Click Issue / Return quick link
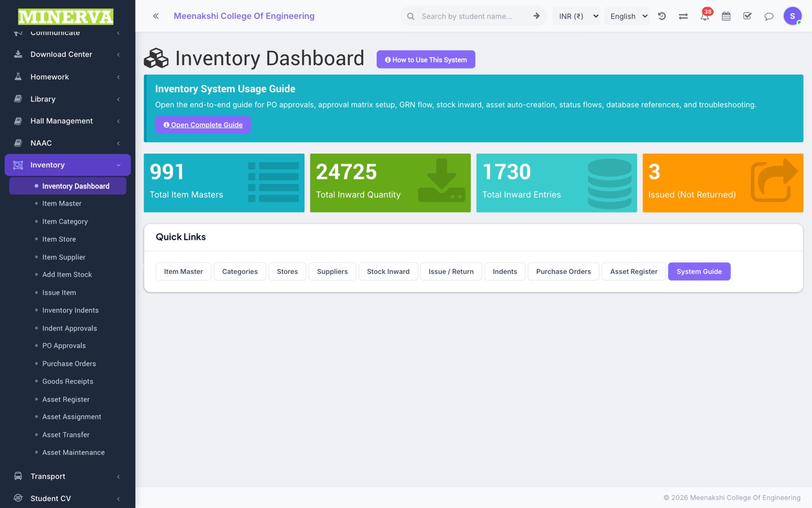812x508 pixels. click(451, 271)
